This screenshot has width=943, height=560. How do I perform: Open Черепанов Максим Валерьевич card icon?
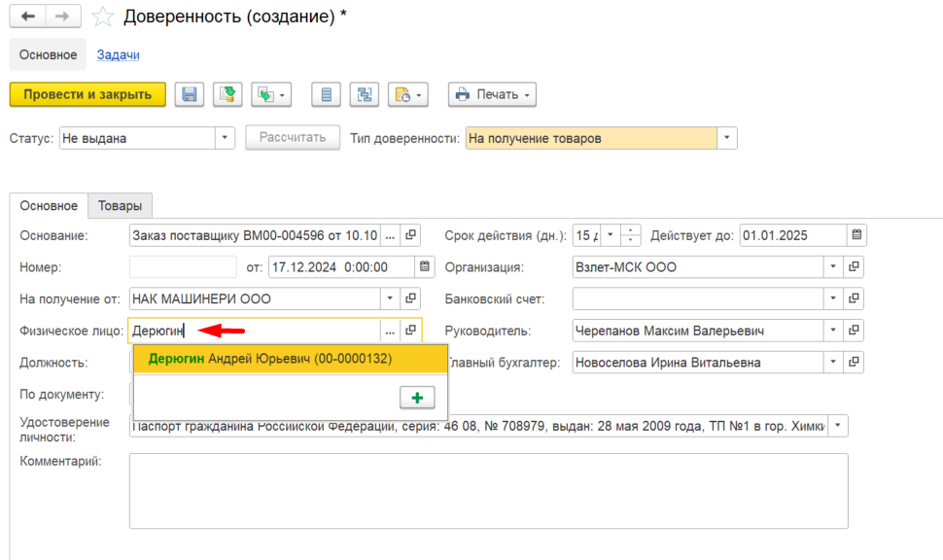click(x=854, y=331)
